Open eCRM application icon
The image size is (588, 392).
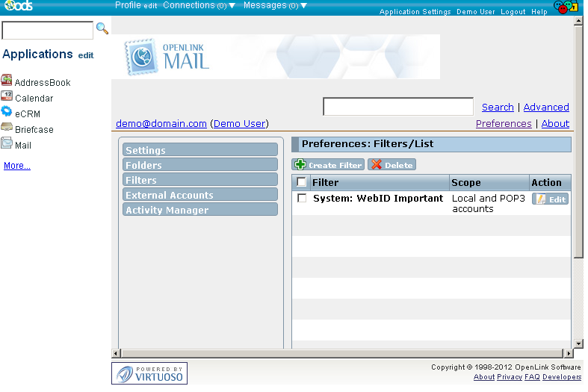tap(7, 111)
